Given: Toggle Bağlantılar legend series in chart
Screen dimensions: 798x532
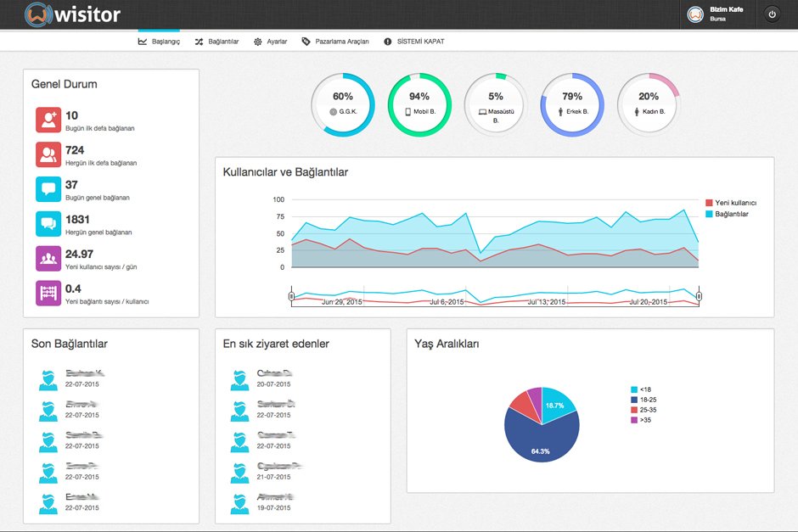Looking at the screenshot, I should point(730,214).
